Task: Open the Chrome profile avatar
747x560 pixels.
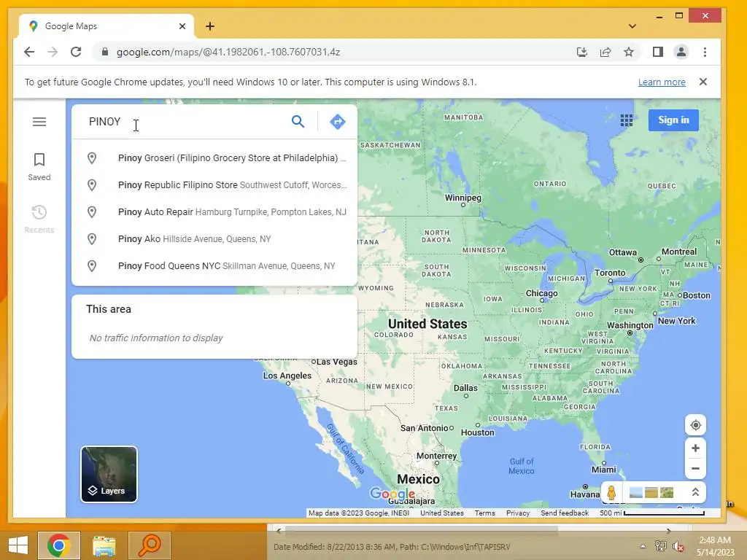Action: [681, 52]
